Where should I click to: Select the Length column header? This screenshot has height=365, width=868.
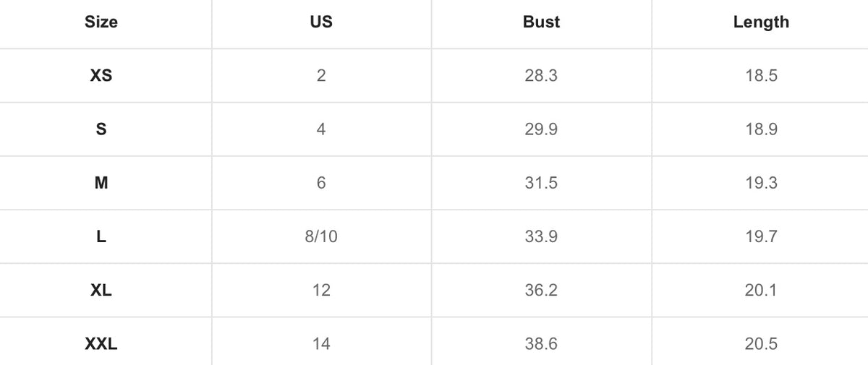pyautogui.click(x=761, y=22)
